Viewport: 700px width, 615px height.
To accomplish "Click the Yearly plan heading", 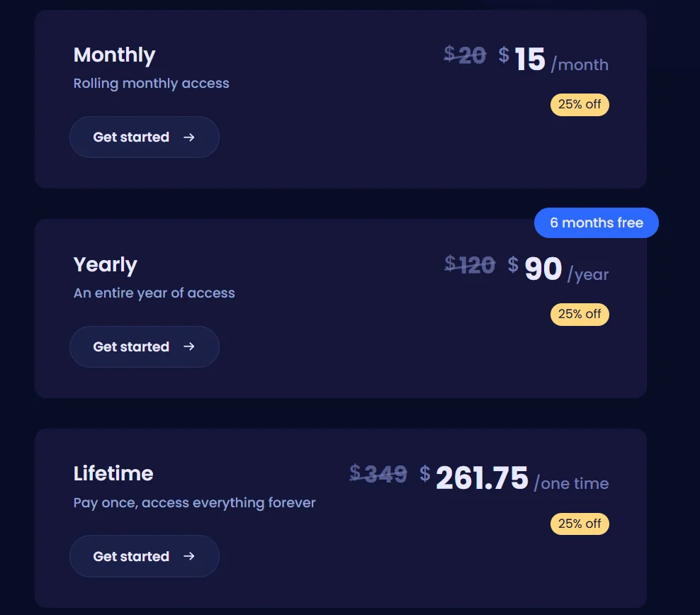I will coord(106,265).
